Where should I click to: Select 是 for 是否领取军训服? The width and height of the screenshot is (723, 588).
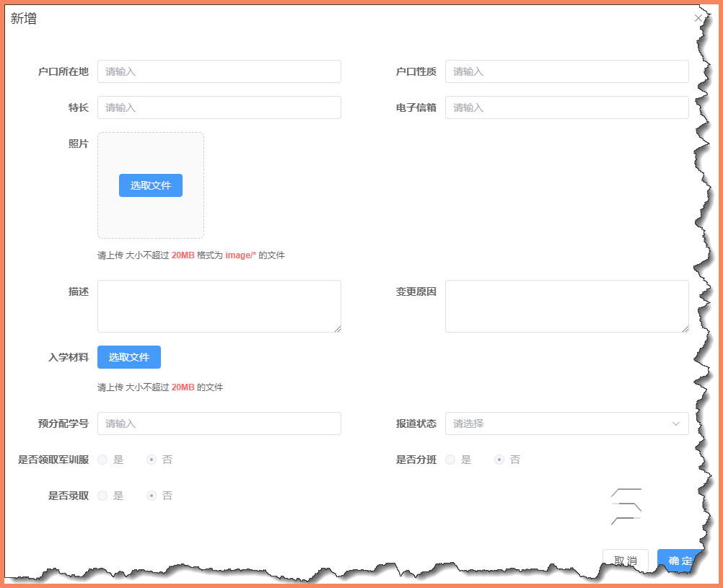point(102,460)
